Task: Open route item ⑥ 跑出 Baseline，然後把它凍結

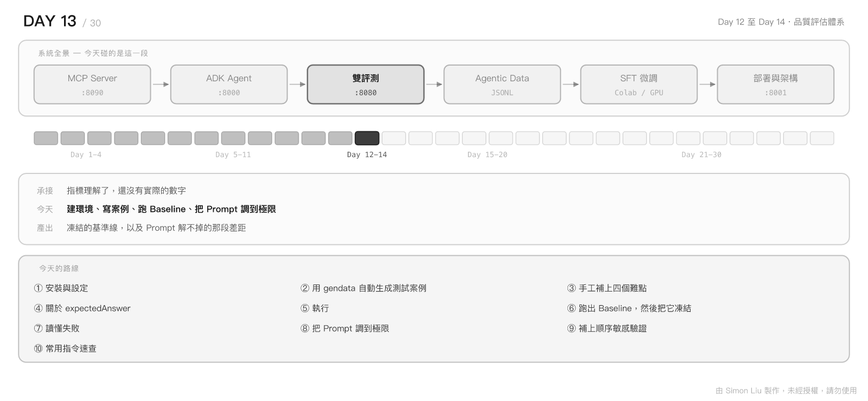Action: click(x=629, y=308)
